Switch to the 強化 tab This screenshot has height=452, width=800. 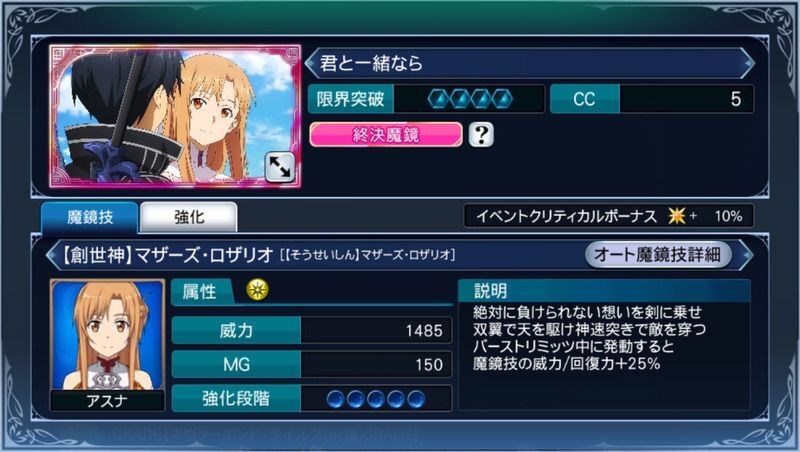pos(189,217)
